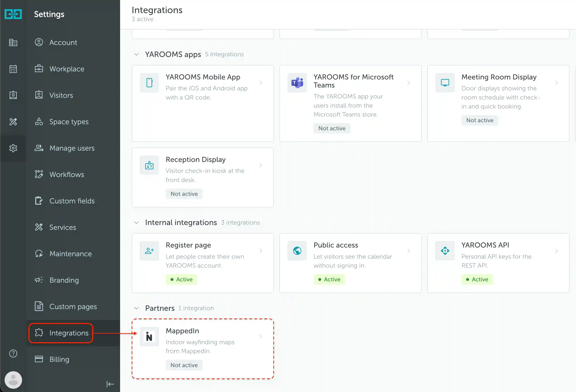Open the help question mark icon
This screenshot has width=576, height=392.
point(13,354)
